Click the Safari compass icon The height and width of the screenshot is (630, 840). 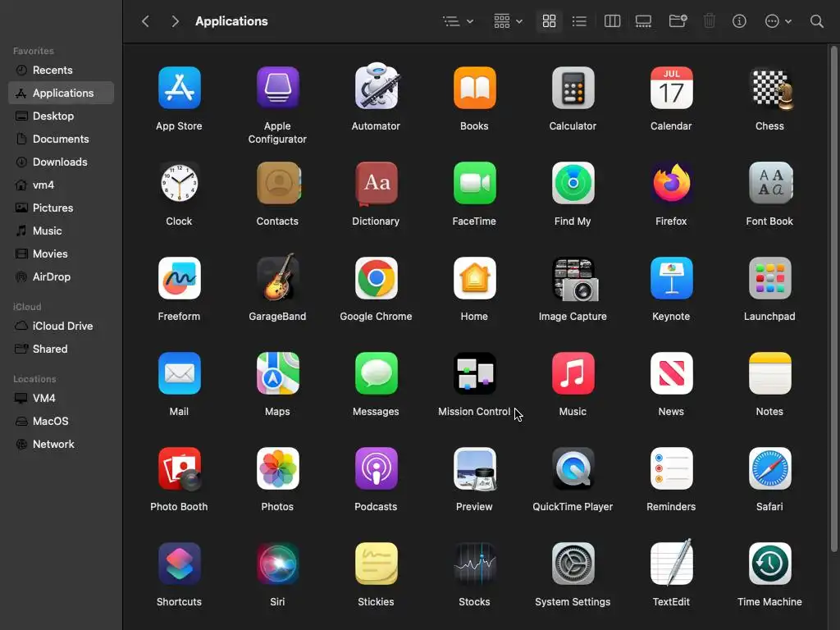point(769,468)
